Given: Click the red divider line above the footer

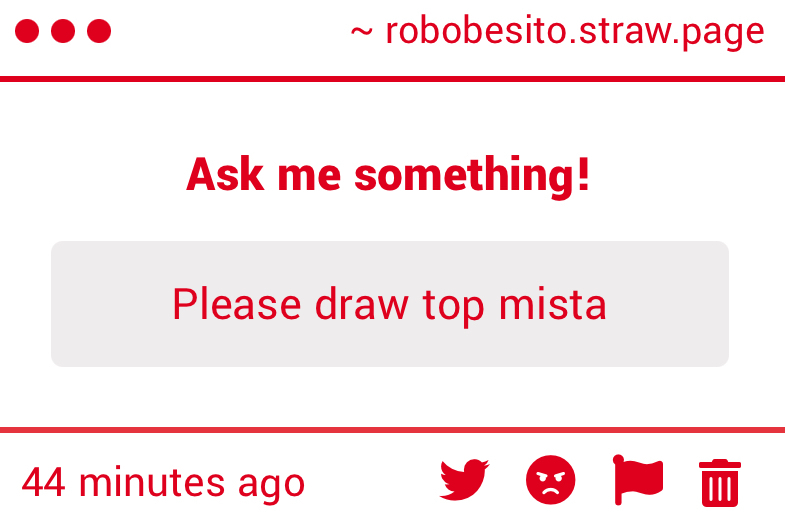Looking at the screenshot, I should [392, 430].
